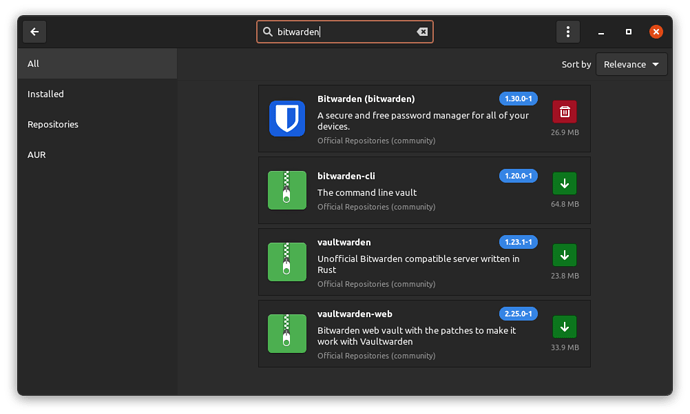This screenshot has width=690, height=414.
Task: Click version badge 2.25.0-1
Action: [518, 314]
